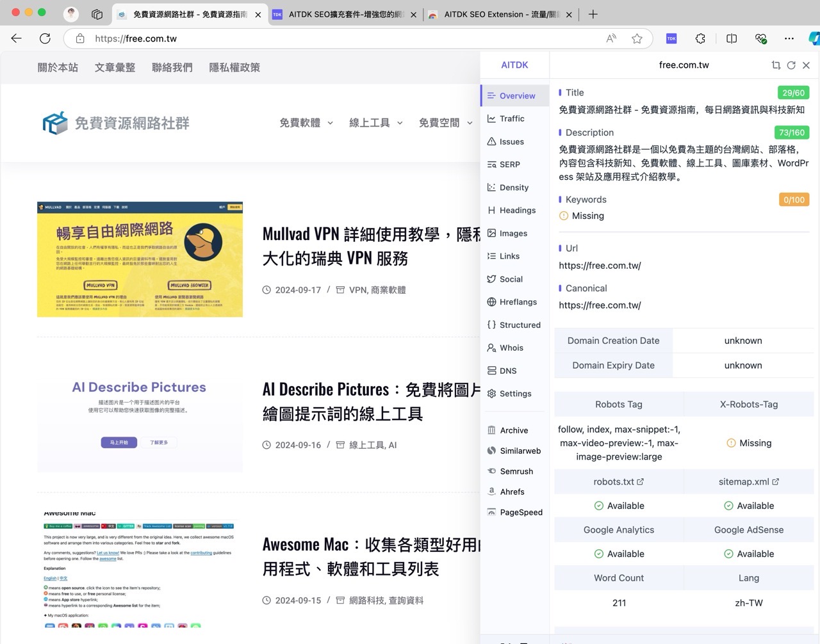This screenshot has height=644, width=820.
Task: Click 文章彙整 link
Action: pyautogui.click(x=115, y=67)
